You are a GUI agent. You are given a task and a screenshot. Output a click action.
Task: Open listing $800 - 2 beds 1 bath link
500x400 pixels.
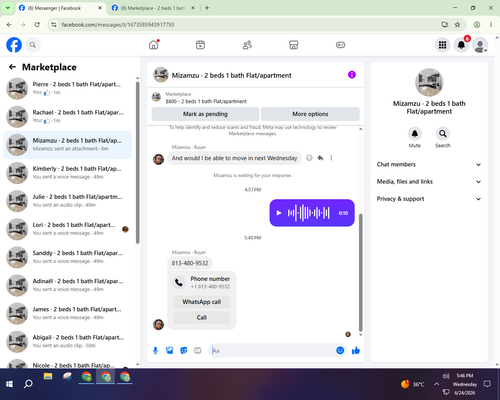tap(206, 101)
